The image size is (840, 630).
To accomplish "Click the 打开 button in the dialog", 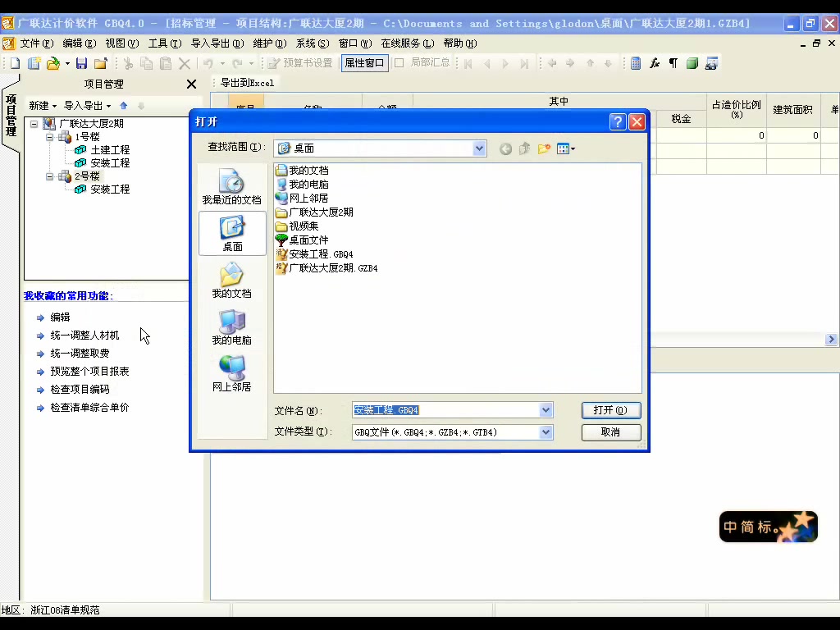I will 610,410.
